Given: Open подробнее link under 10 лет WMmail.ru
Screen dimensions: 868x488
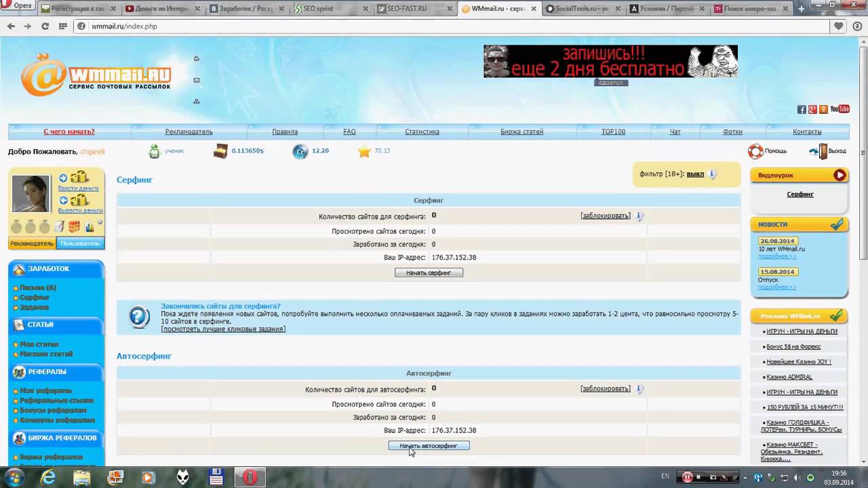Looking at the screenshot, I should (777, 256).
